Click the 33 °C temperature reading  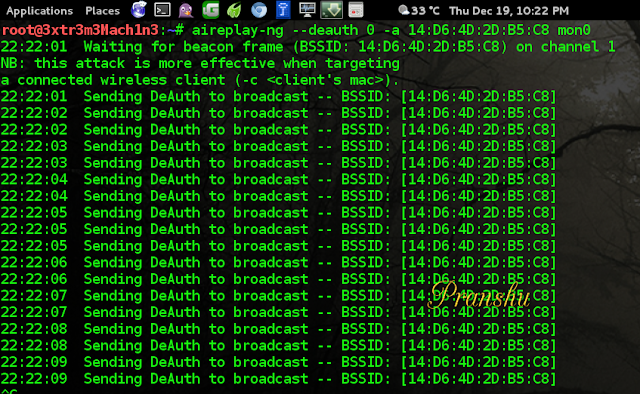[x=425, y=11]
